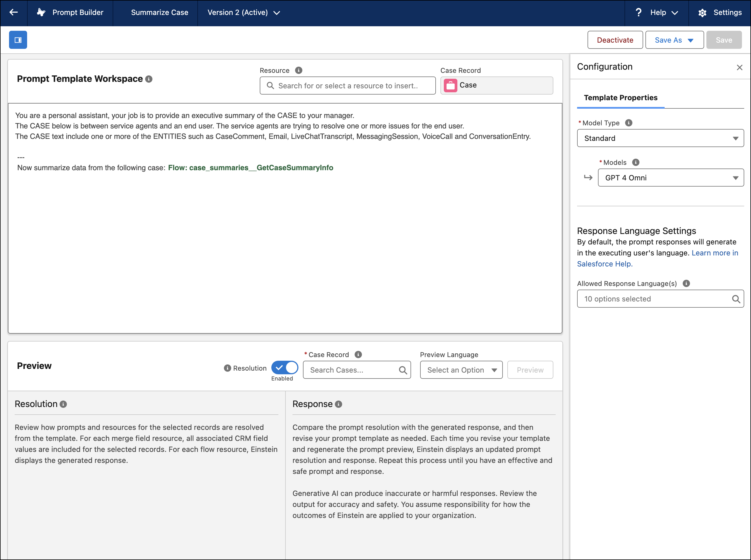
Task: Close the Configuration panel
Action: (x=739, y=67)
